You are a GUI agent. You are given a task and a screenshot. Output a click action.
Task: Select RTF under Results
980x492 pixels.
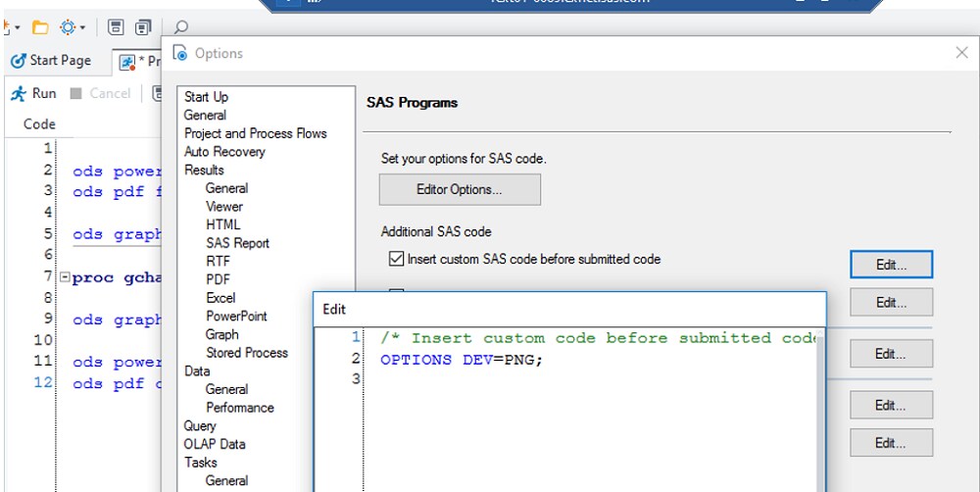tap(218, 262)
